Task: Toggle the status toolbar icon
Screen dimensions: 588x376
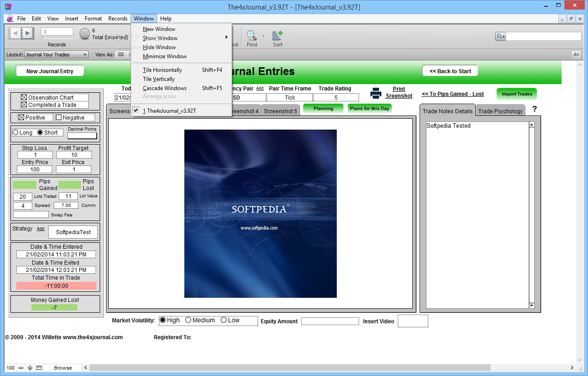Action: pyautogui.click(x=39, y=368)
